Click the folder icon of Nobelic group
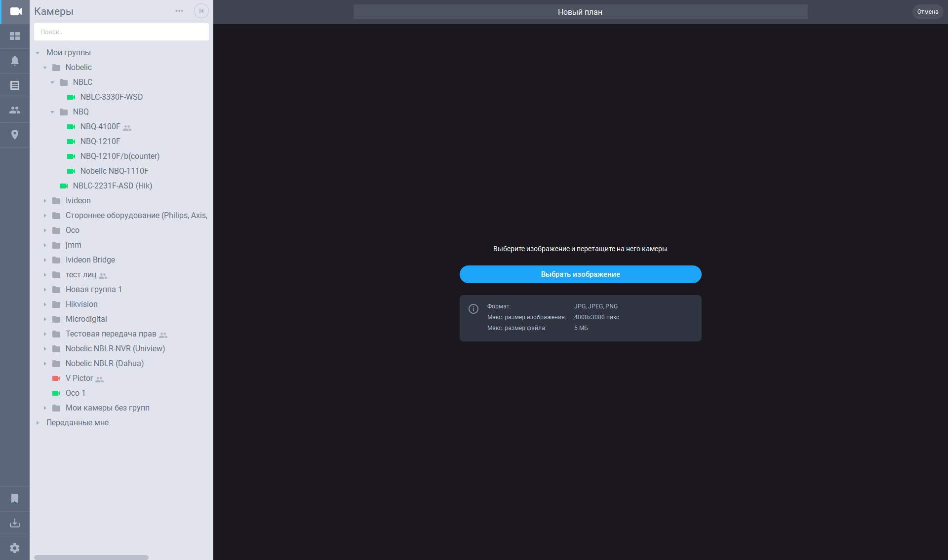 [x=56, y=68]
